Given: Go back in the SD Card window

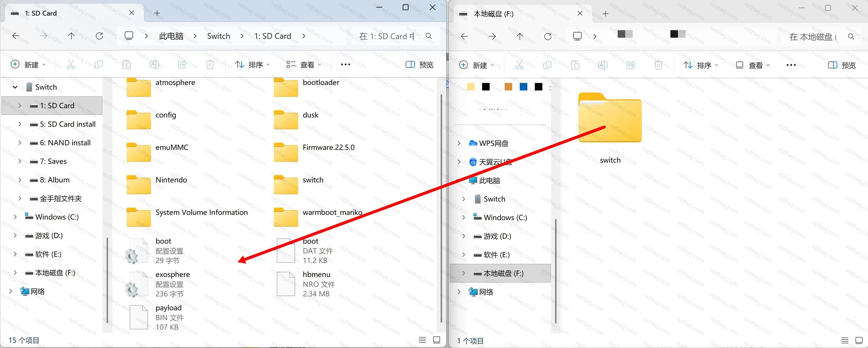Looking at the screenshot, I should coord(16,36).
